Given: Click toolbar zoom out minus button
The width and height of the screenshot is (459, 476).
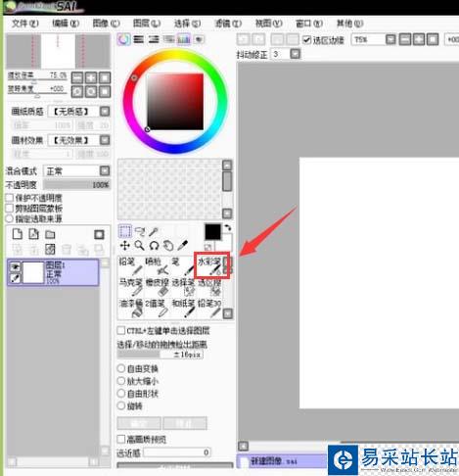Looking at the screenshot, I should (405, 39).
